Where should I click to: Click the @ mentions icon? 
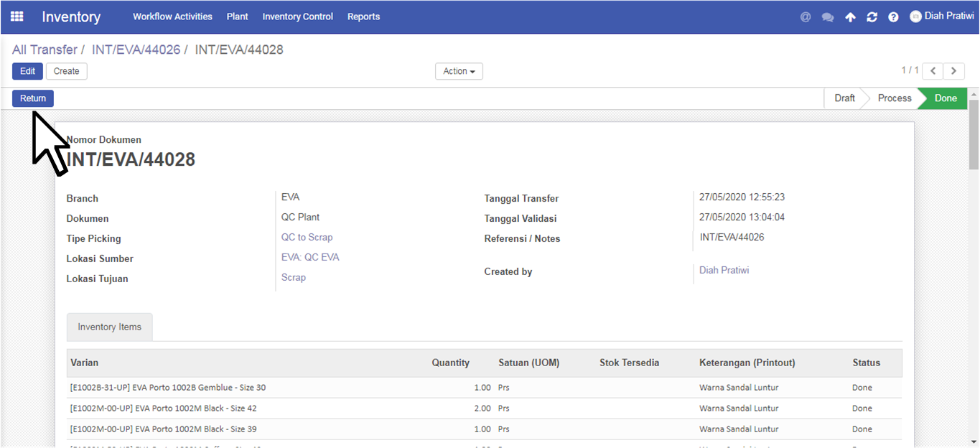coord(806,17)
